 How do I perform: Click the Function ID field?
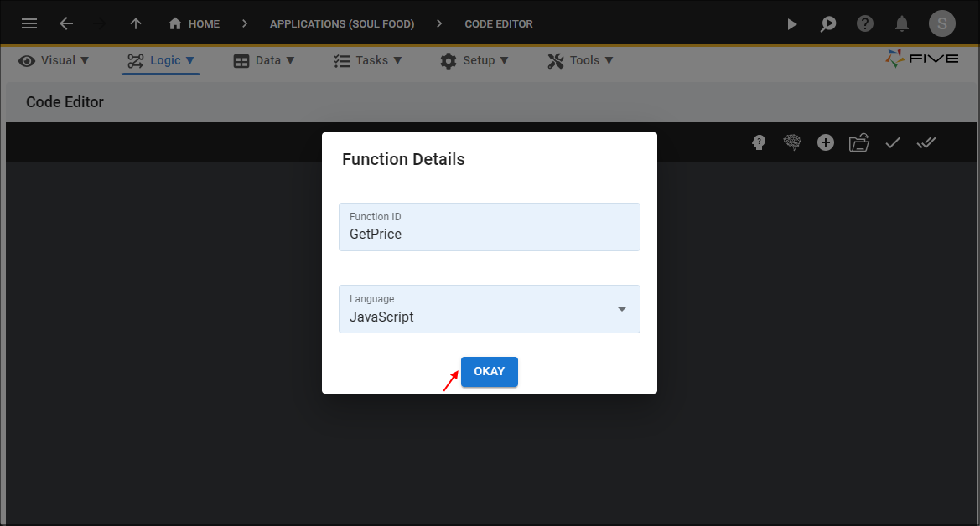[490, 227]
